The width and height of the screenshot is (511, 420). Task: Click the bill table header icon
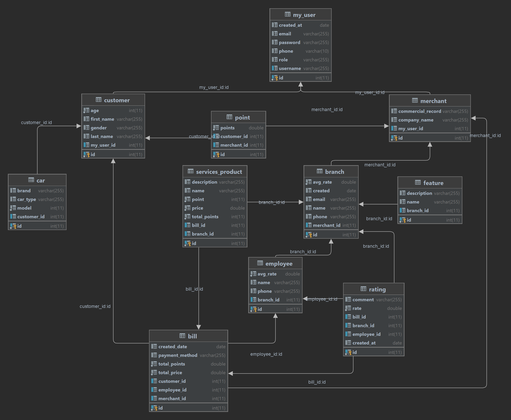click(x=182, y=336)
